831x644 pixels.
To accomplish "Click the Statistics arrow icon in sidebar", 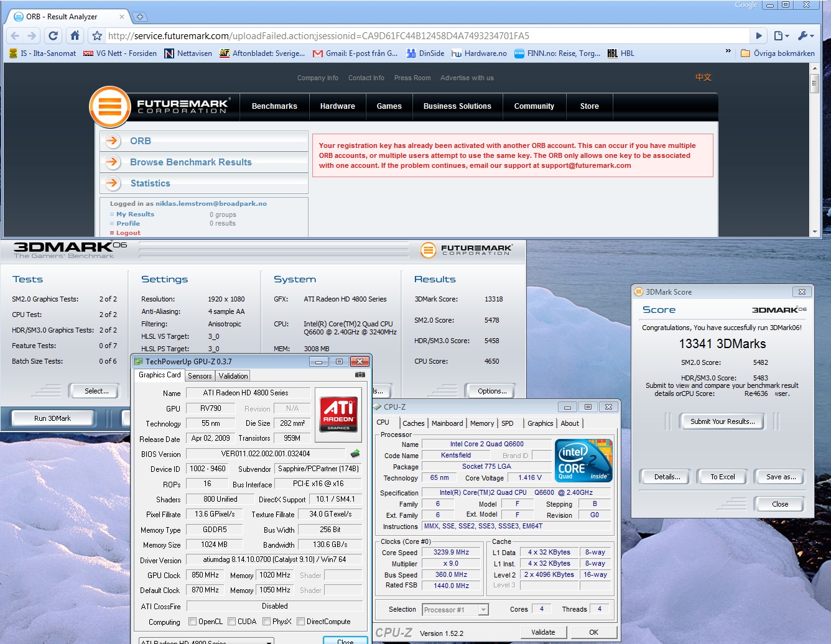I will pyautogui.click(x=113, y=183).
